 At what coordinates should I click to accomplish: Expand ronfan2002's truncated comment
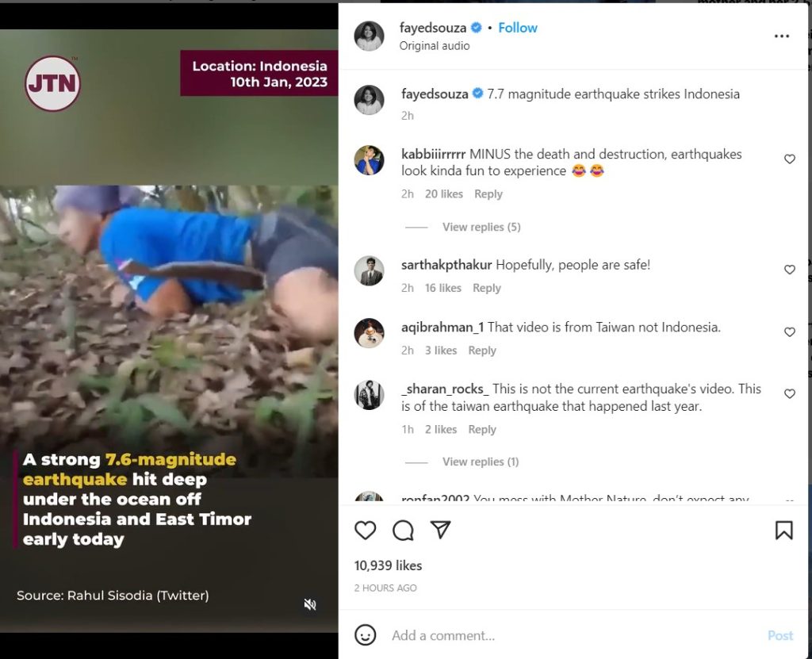788,498
